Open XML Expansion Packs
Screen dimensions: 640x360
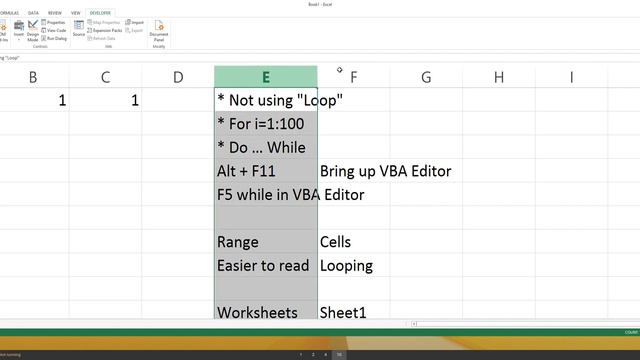pyautogui.click(x=104, y=30)
